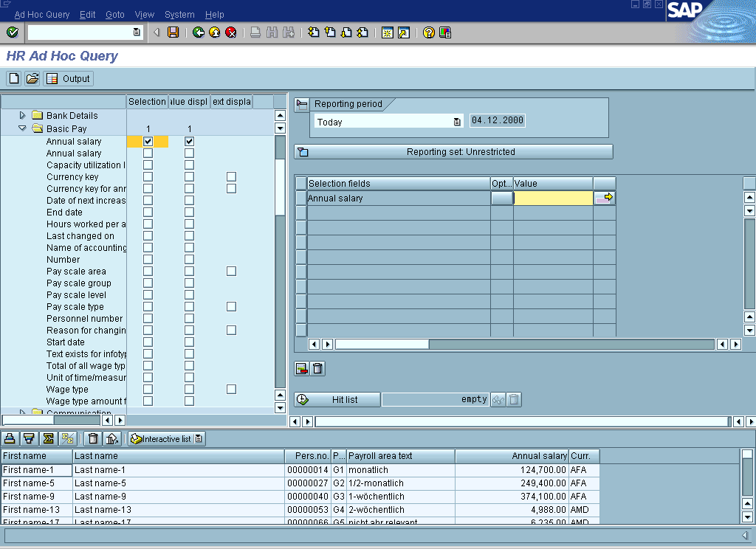Open the command field dropdown in toolbar

[x=137, y=32]
